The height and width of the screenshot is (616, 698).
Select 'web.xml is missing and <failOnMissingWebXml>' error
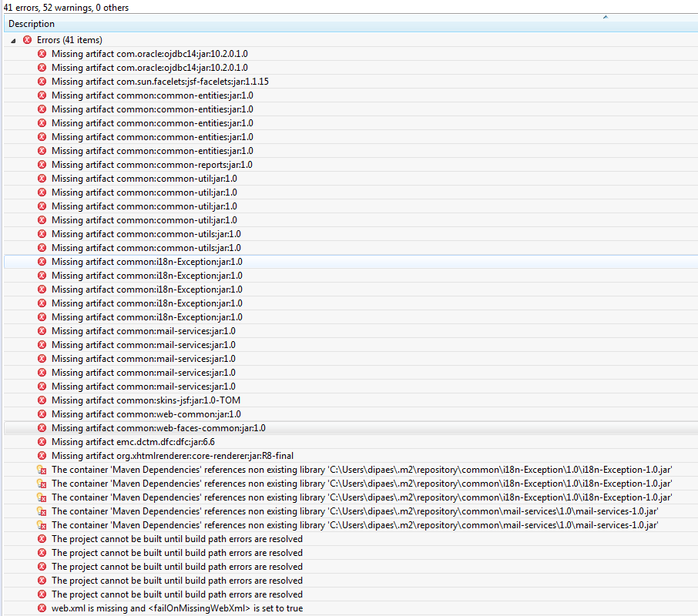click(177, 608)
